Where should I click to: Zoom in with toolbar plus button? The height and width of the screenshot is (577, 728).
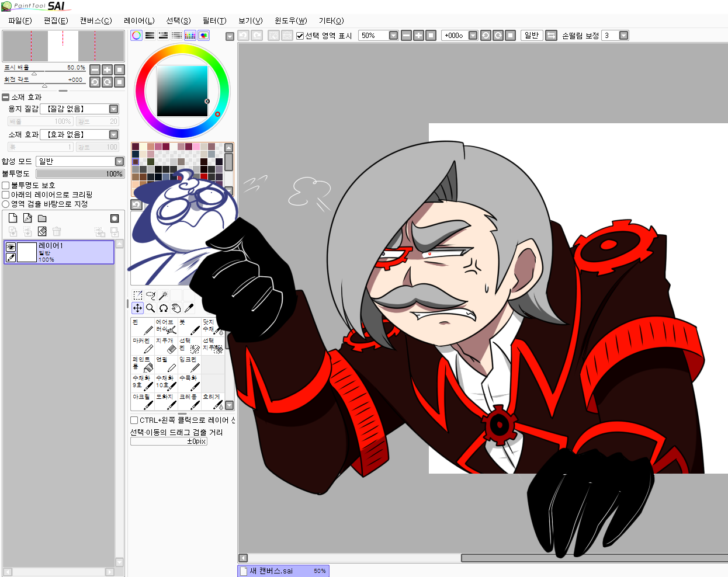click(418, 36)
